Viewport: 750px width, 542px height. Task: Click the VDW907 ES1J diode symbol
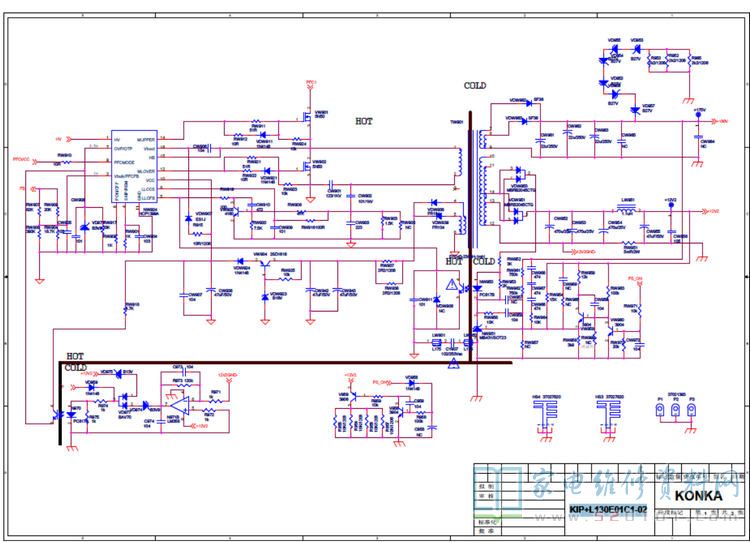(x=188, y=218)
